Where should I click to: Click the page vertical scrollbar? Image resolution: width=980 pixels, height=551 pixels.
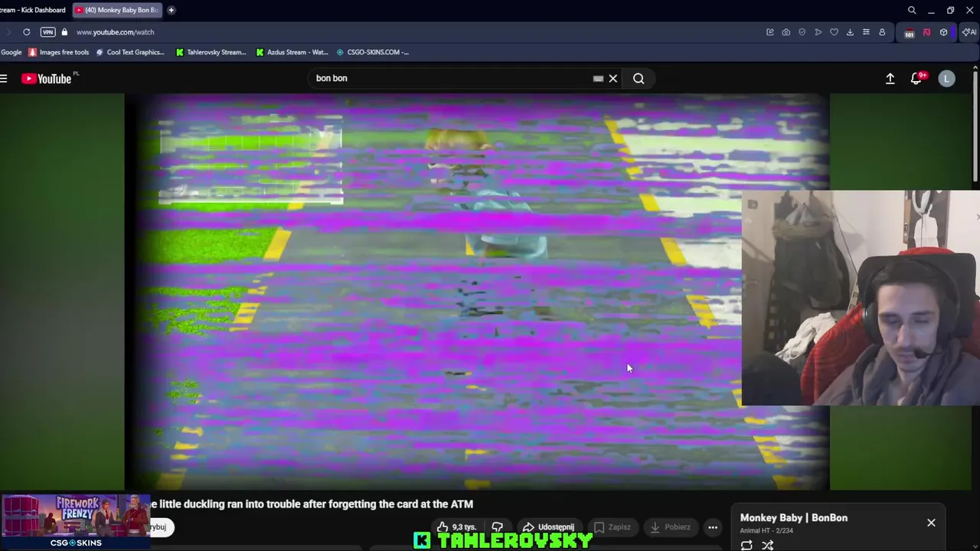coord(975,126)
